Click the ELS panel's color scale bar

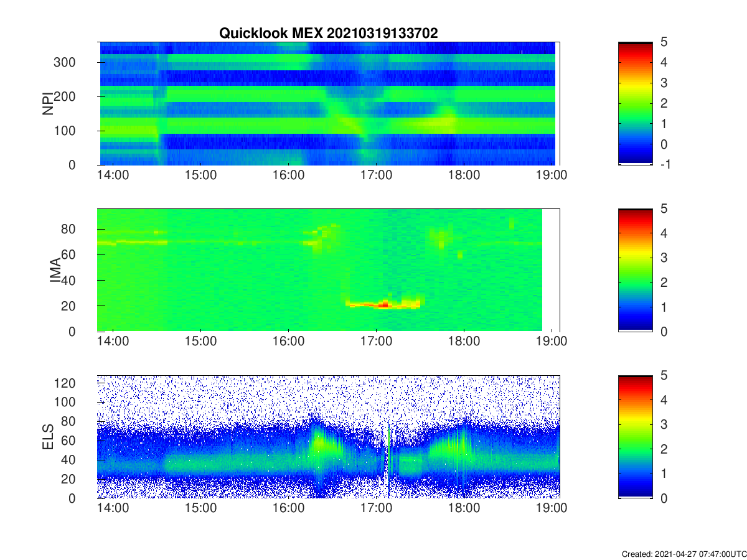coord(636,436)
